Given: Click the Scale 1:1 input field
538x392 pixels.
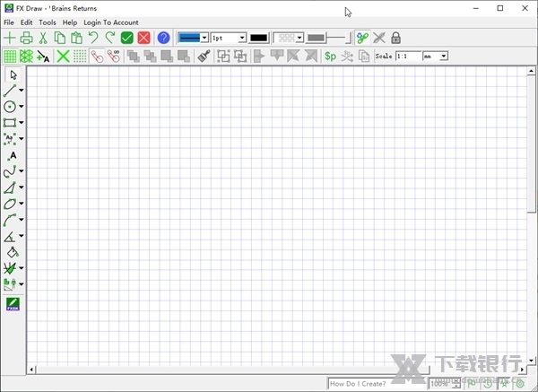Looking at the screenshot, I should (x=408, y=56).
